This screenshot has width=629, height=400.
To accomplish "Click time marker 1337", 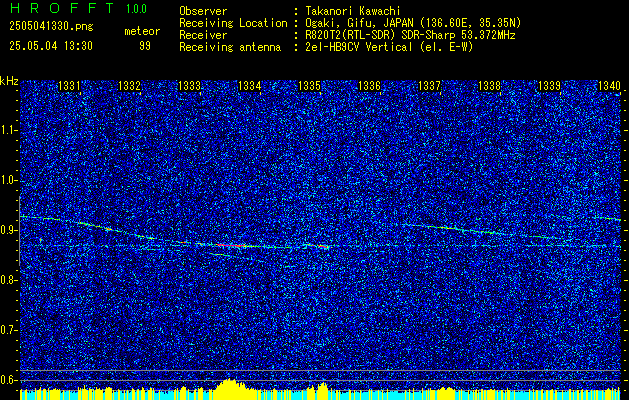I will tap(429, 85).
